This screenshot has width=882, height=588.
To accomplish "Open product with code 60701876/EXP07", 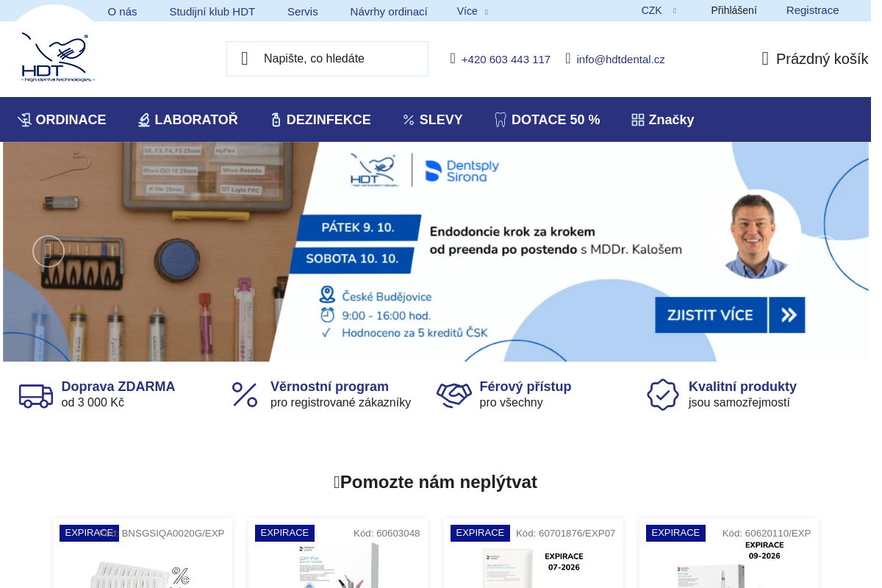I will tap(534, 553).
